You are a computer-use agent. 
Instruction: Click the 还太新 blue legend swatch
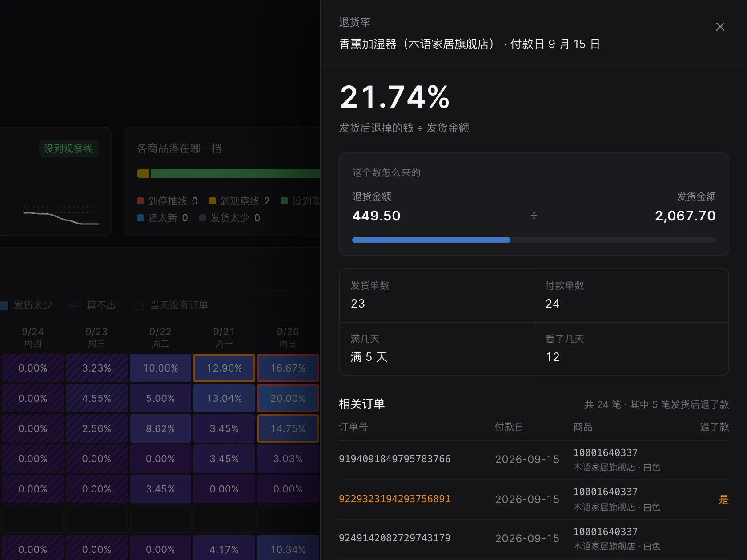coord(141,218)
